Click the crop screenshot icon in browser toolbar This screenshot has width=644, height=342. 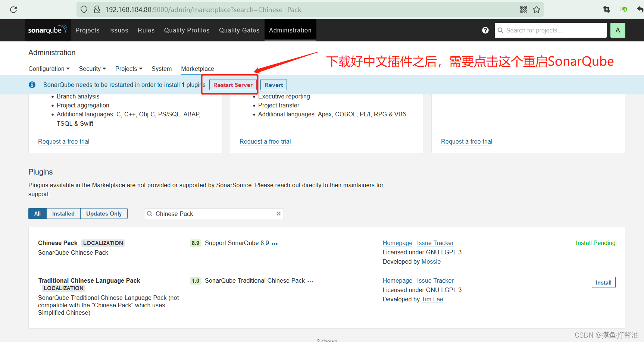click(x=607, y=10)
